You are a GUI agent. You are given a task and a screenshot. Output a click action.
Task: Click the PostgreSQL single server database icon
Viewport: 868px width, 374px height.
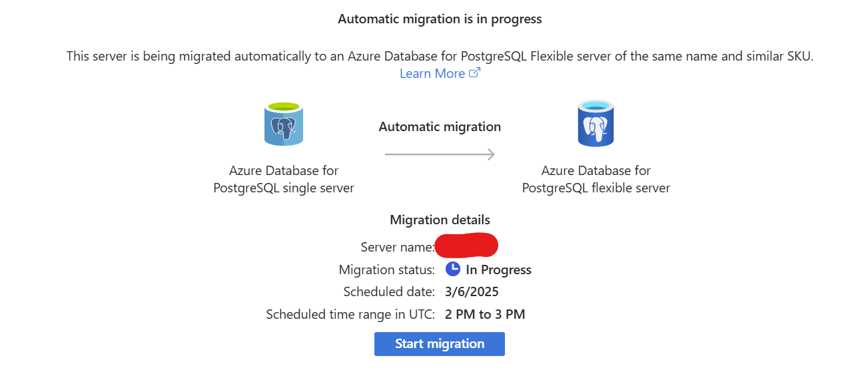click(x=284, y=124)
